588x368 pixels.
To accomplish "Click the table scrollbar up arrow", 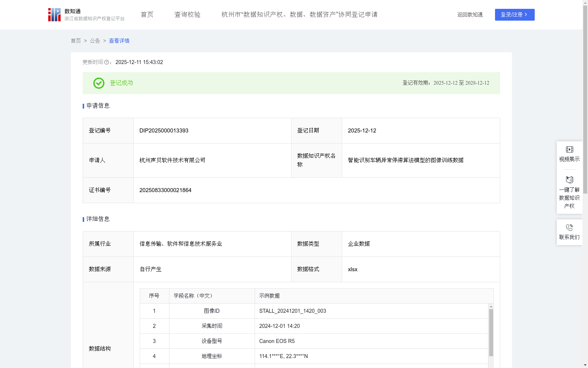I will click(x=491, y=307).
